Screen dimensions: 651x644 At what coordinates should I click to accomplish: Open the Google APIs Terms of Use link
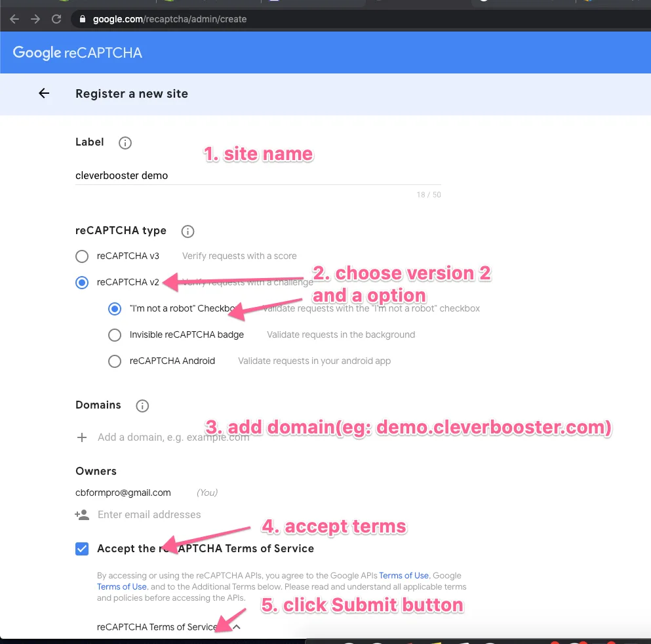pos(404,576)
